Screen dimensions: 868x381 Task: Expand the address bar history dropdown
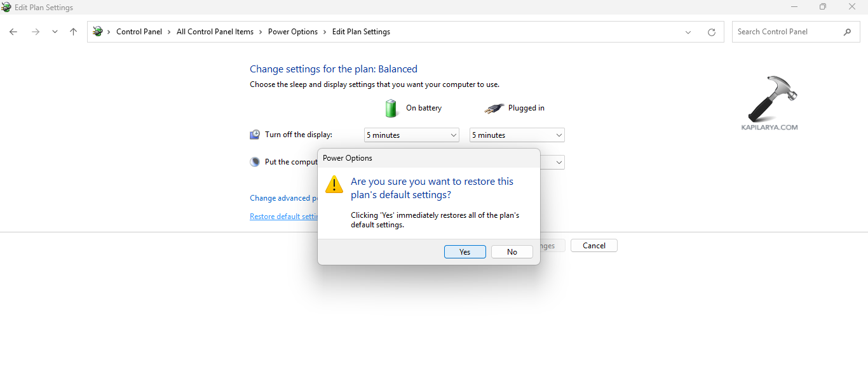pyautogui.click(x=688, y=32)
